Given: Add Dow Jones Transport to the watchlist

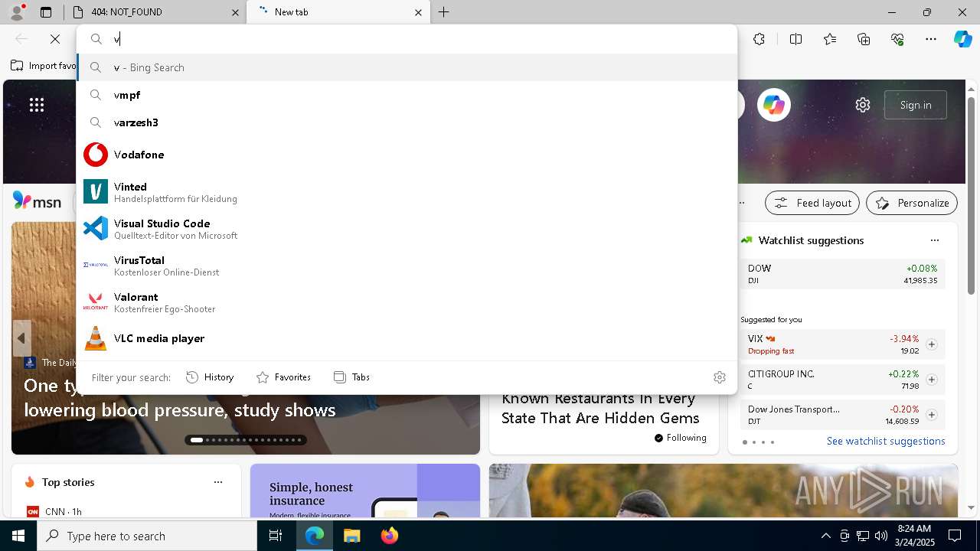Looking at the screenshot, I should 932,415.
